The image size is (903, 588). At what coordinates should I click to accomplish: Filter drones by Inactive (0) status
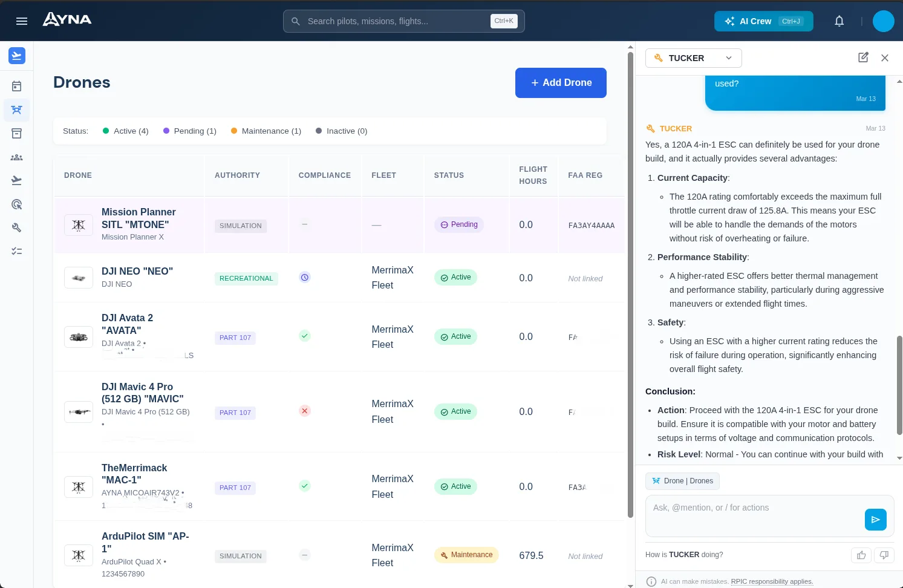(x=342, y=131)
